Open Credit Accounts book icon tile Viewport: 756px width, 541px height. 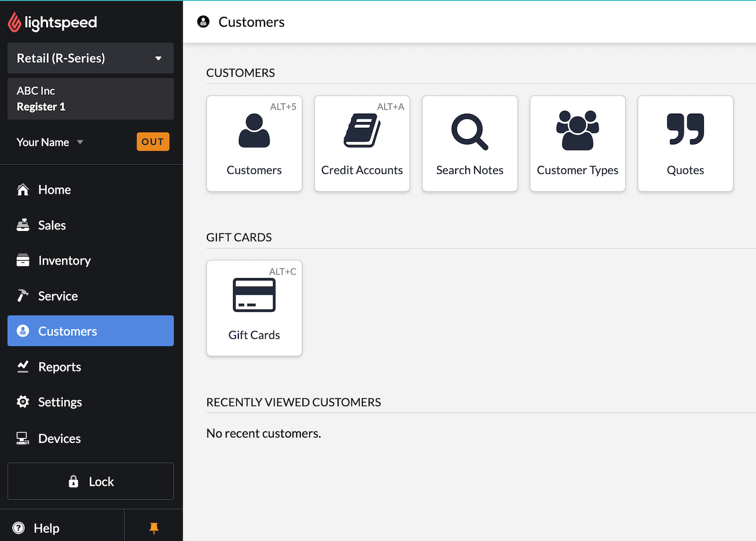coord(362,143)
